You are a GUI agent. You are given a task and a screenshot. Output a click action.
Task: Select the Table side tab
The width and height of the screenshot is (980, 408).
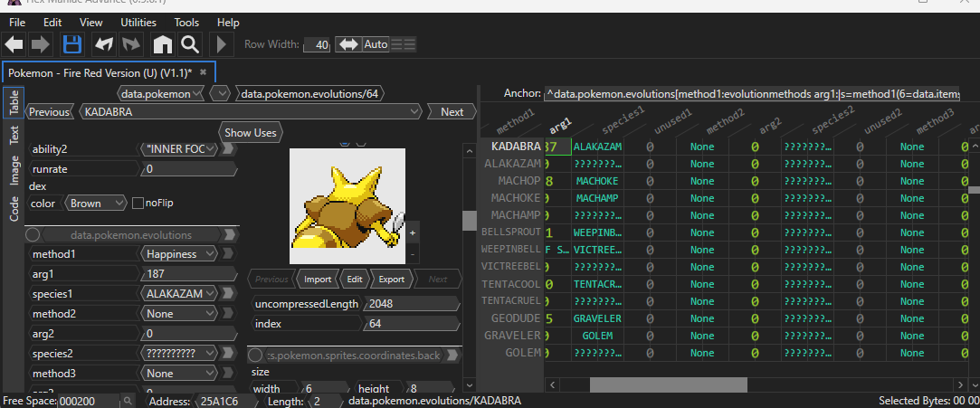click(x=14, y=102)
